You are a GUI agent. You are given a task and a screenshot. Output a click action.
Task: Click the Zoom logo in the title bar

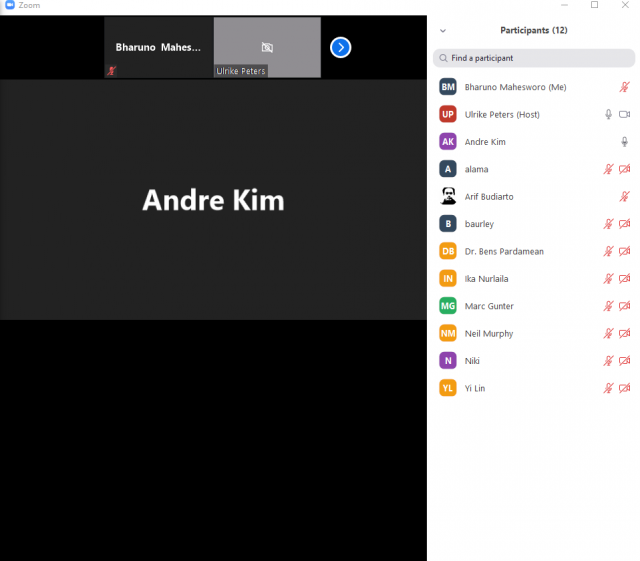tap(10, 5)
